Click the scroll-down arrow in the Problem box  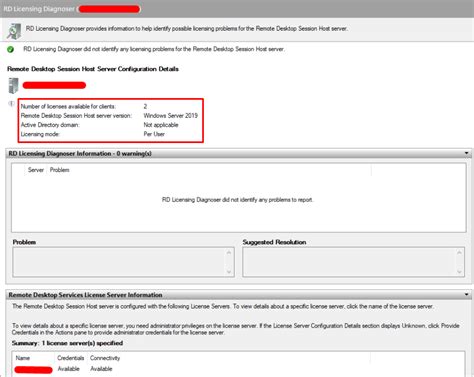[229, 272]
